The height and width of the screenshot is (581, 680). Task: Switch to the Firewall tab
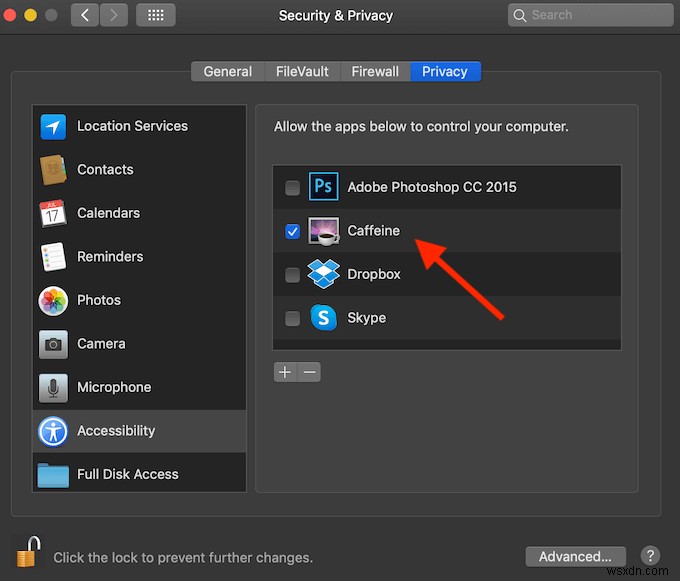coord(375,71)
